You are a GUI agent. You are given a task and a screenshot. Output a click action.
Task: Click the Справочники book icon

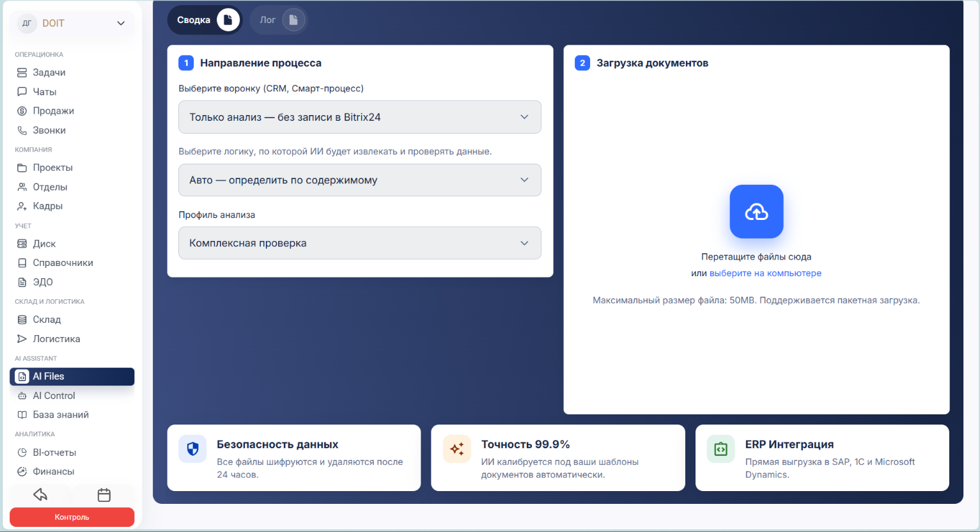(22, 263)
